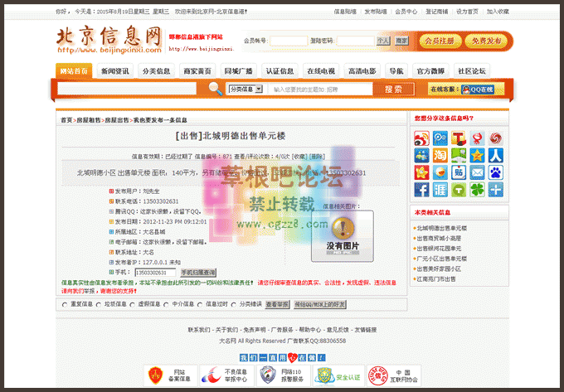The height and width of the screenshot is (392, 564).
Task: Open 分类信息 navigation tab
Action: 156,70
